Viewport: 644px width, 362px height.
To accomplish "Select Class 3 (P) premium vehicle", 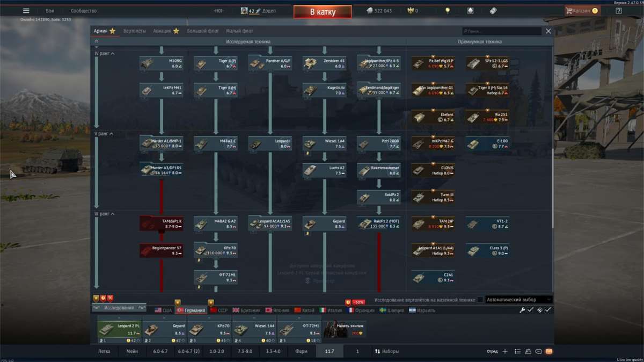I will pos(488,250).
